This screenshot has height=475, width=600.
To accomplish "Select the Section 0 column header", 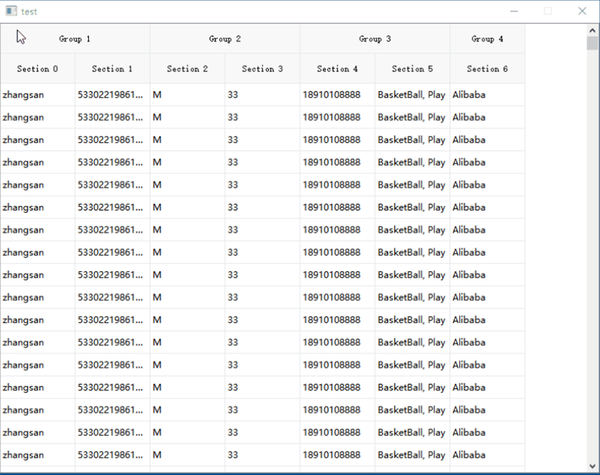I will (38, 69).
